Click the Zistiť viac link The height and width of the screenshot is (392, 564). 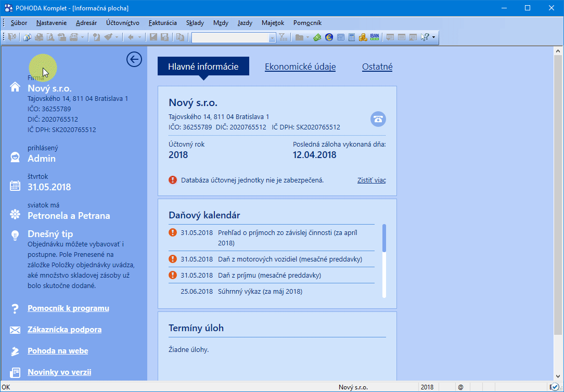371,180
